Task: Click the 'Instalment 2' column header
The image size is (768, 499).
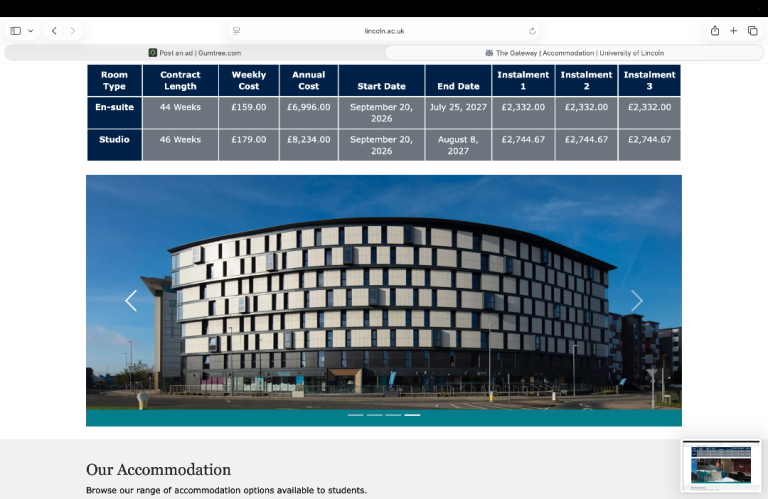Action: [x=586, y=80]
